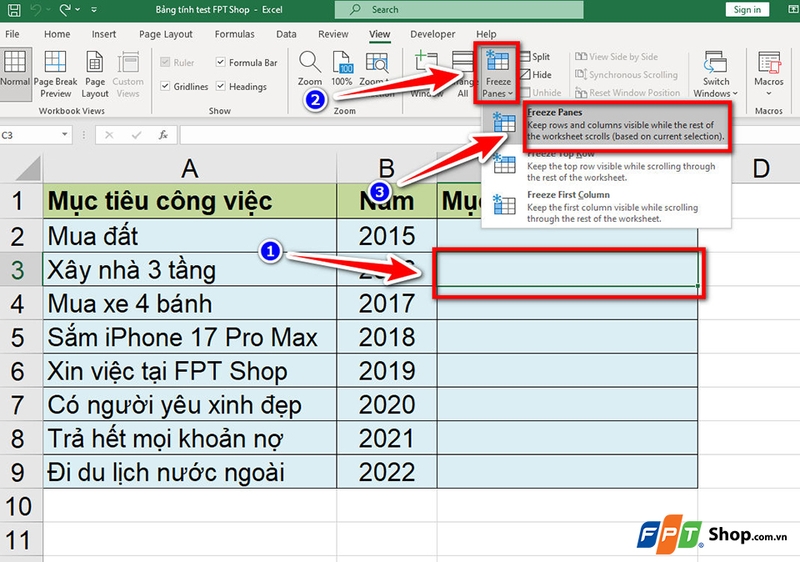This screenshot has height=562, width=800.
Task: Click cell 'Mục tiêu công việc'
Action: click(x=190, y=201)
